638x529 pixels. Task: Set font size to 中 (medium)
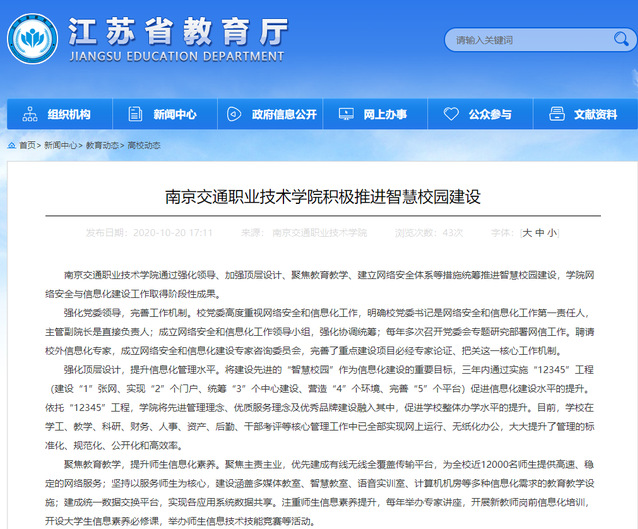tap(539, 233)
